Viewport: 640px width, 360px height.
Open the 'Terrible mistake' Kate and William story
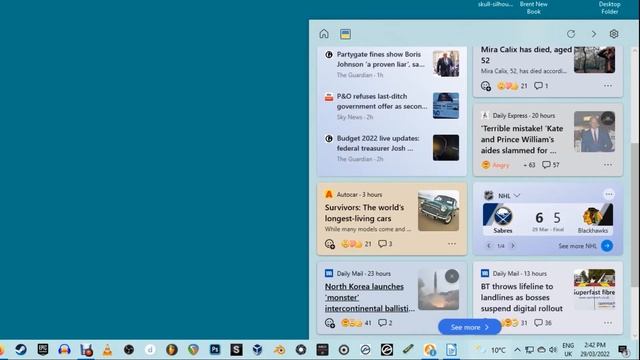[x=522, y=139]
